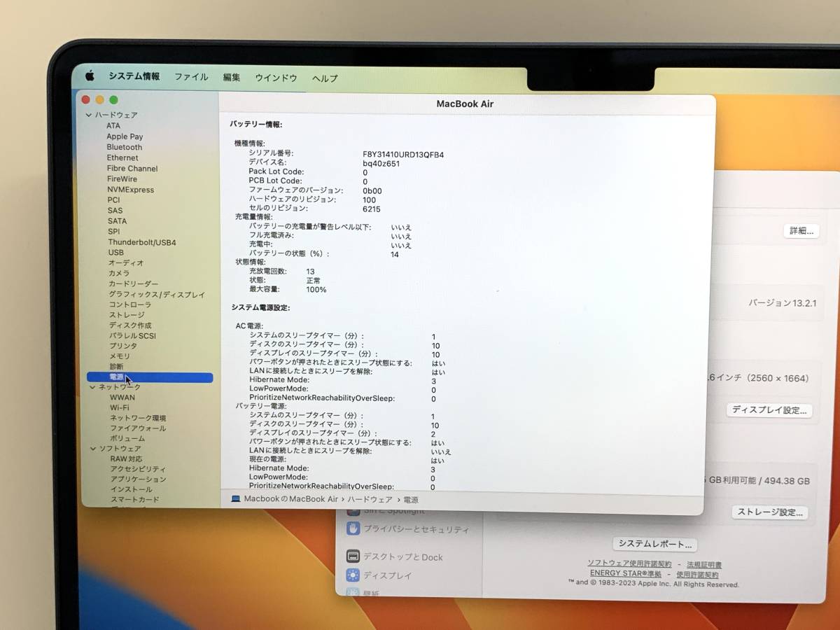Select WWAN in the sidebar
The width and height of the screenshot is (840, 630).
pos(122,398)
